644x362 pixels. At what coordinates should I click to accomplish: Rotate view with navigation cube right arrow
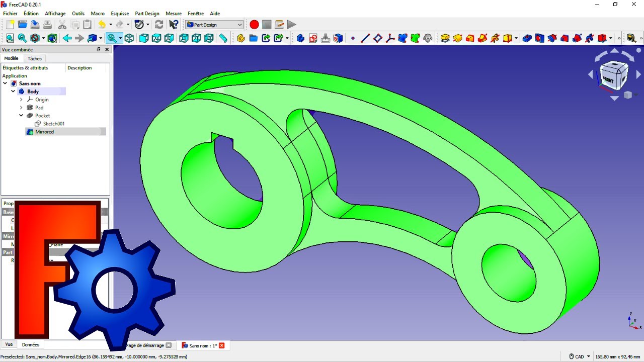coord(638,75)
